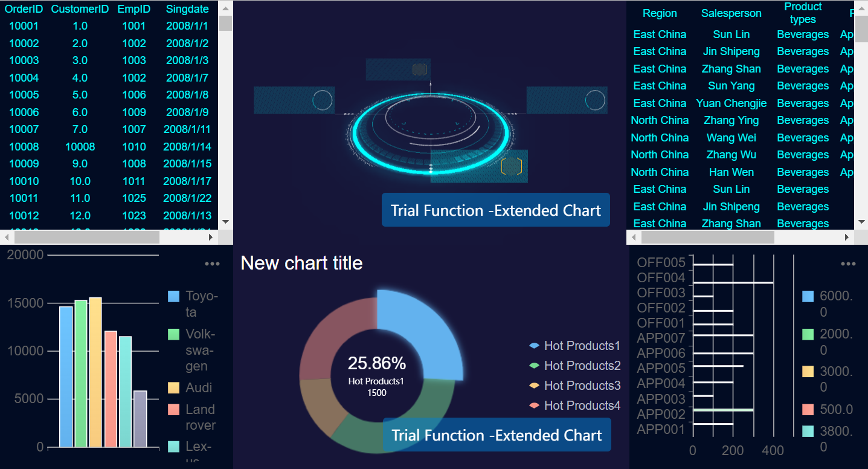Viewport: 868px width, 469px height.
Task: Click the upper Trial Function -Extended Chart button
Action: (x=495, y=210)
